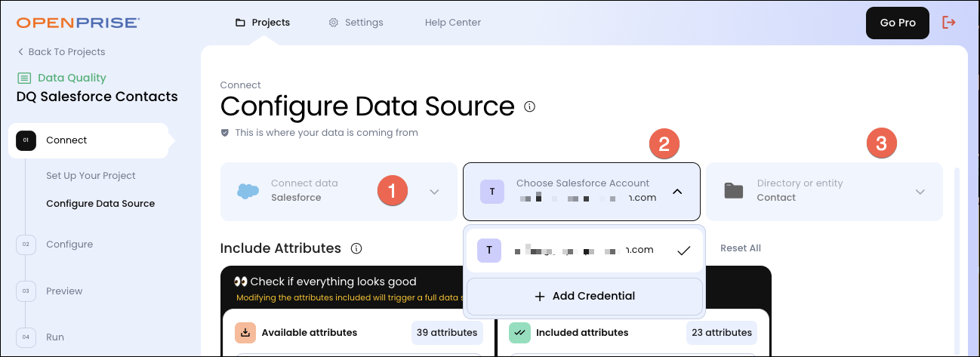This screenshot has width=980, height=357.
Task: Click info icon next to Include Attributes
Action: tap(357, 248)
